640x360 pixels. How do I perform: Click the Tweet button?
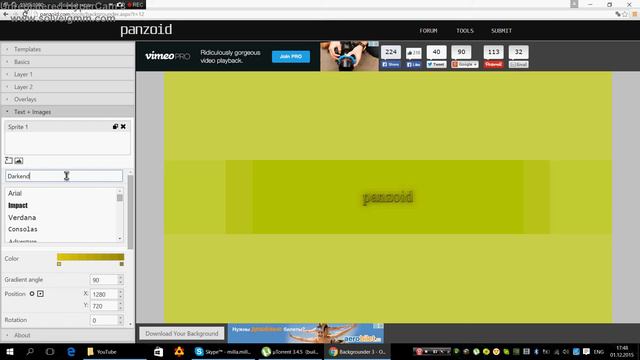(x=436, y=64)
